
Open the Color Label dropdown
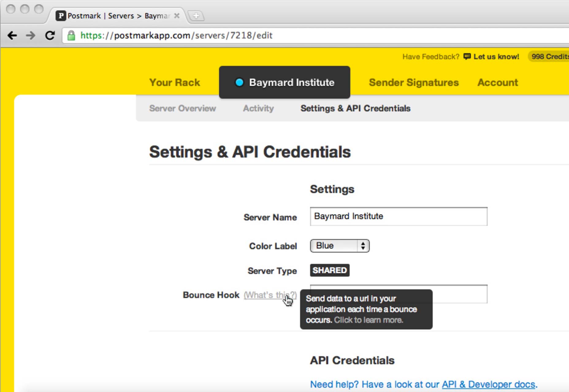(340, 246)
